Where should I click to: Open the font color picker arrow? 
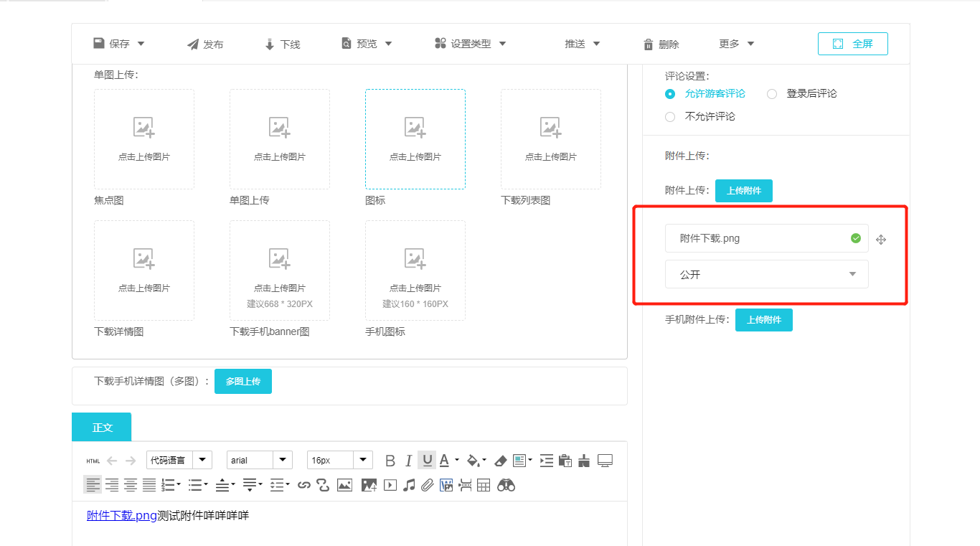pyautogui.click(x=457, y=461)
